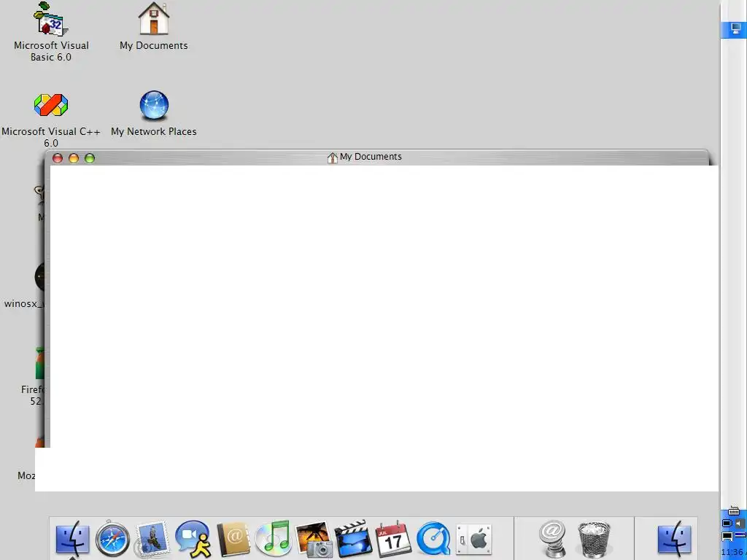Close the My Documents window with red button
Screen dimensions: 747x560
point(58,158)
